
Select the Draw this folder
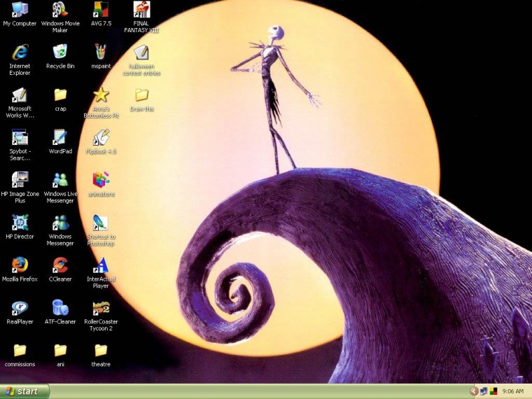(x=141, y=95)
